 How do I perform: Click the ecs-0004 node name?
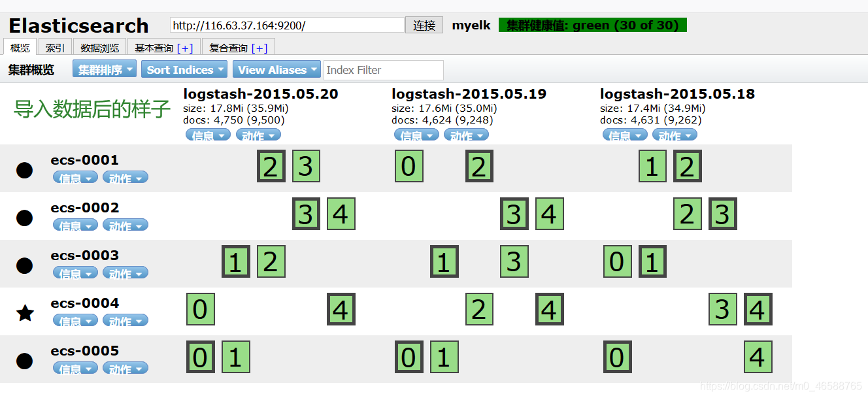pos(85,303)
